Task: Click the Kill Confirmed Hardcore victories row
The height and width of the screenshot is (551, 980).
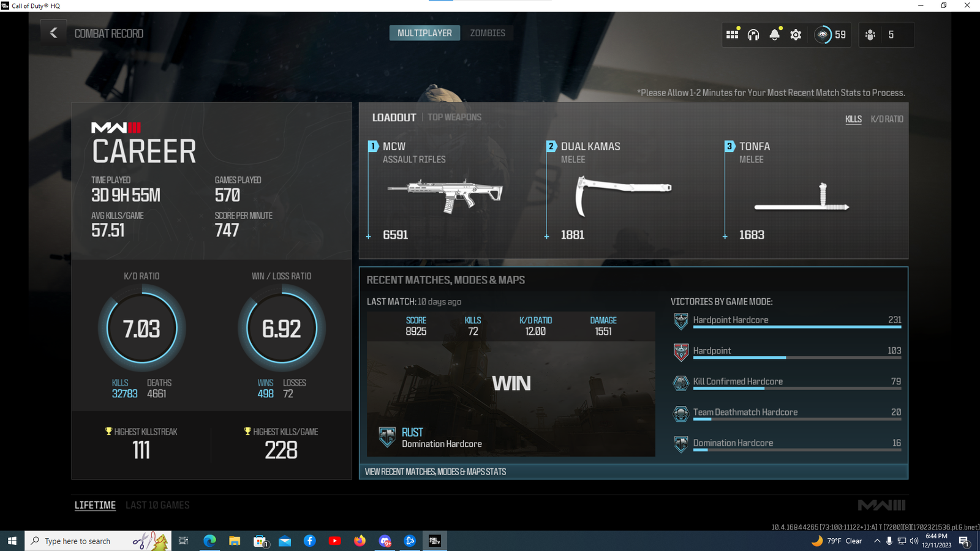Action: pos(787,383)
